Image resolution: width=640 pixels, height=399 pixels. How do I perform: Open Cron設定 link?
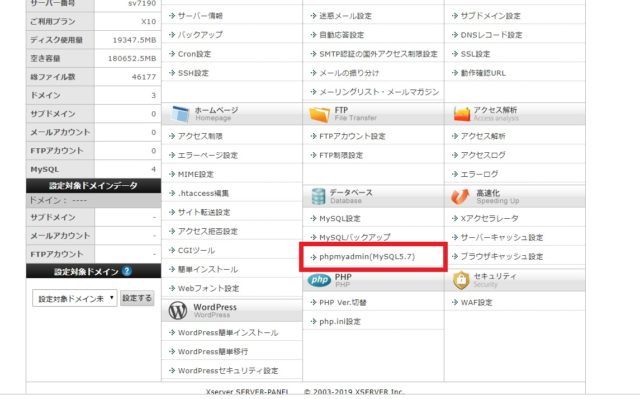tap(194, 54)
